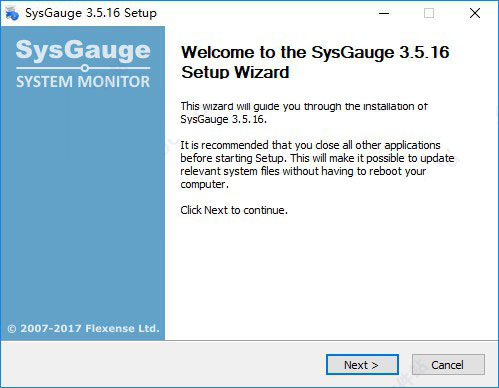499x388 pixels.
Task: Open the installer system menu icon
Action: pyautogui.click(x=12, y=13)
